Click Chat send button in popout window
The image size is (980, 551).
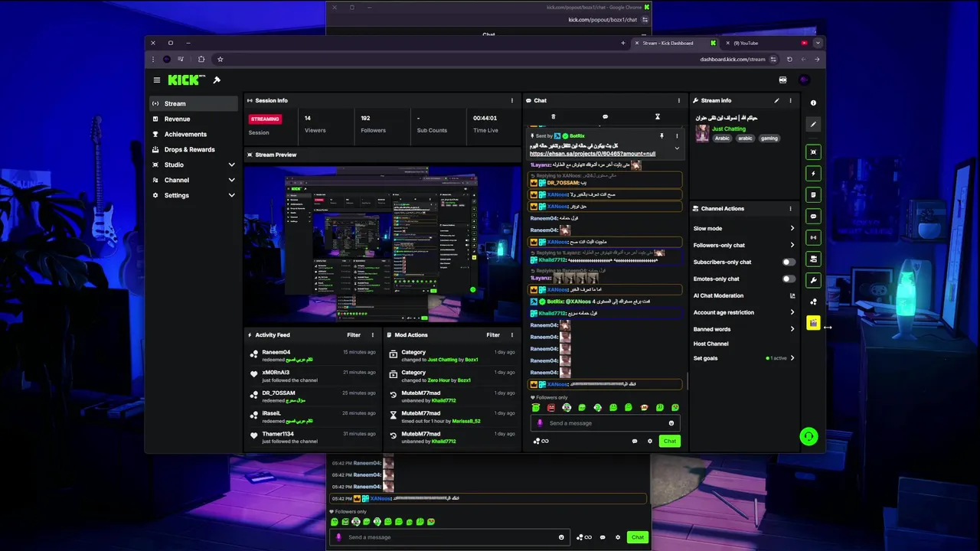(638, 537)
